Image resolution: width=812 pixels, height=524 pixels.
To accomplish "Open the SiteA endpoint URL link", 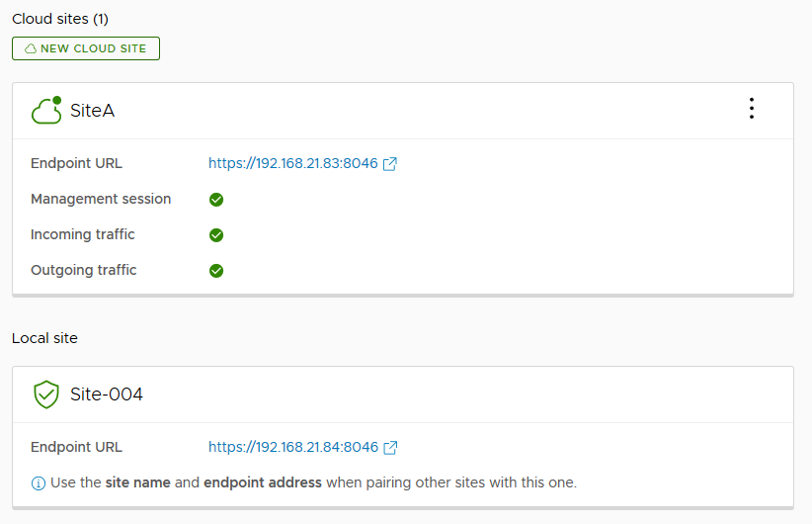I will click(x=292, y=164).
